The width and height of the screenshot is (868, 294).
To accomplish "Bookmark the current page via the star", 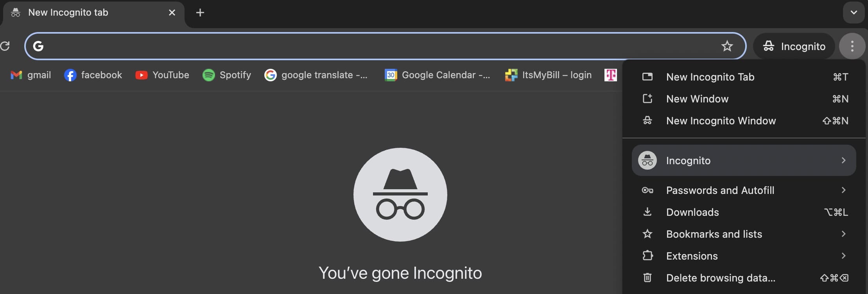I will click(x=727, y=46).
